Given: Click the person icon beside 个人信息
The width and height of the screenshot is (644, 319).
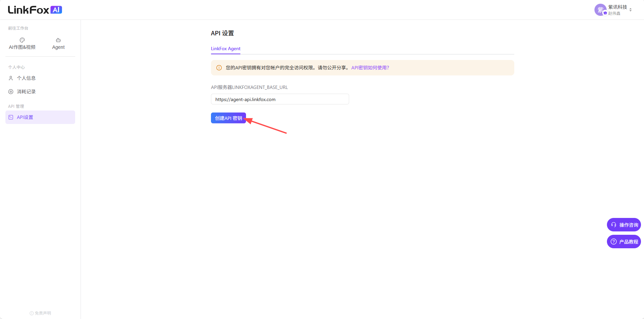Looking at the screenshot, I should coord(11,78).
